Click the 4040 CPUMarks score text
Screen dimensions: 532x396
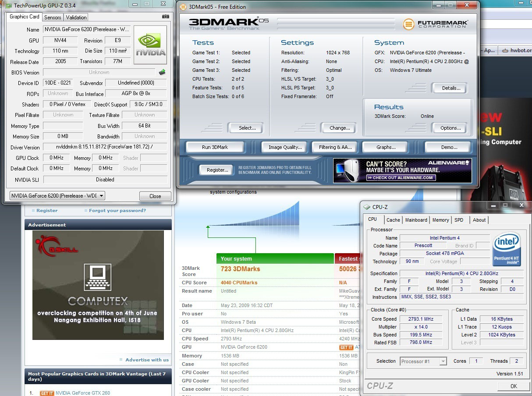(238, 283)
